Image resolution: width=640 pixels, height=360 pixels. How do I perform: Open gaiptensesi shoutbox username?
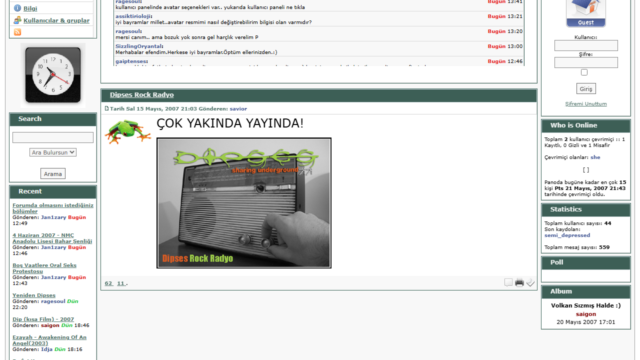131,61
